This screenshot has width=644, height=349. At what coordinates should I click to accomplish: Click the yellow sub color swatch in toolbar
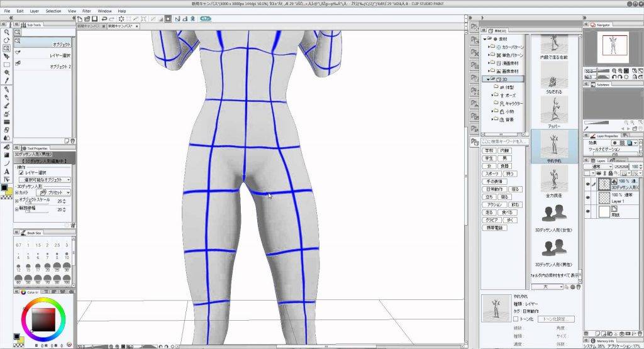(x=9, y=192)
